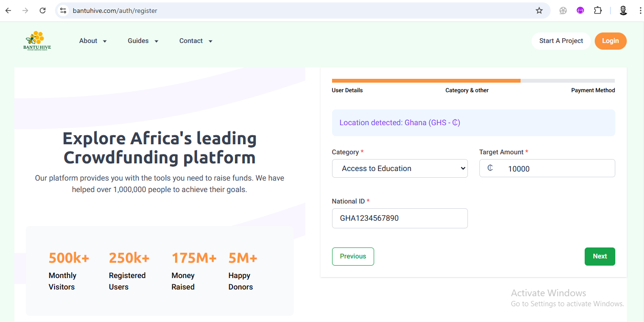Expand the Guides dropdown menu

pos(143,41)
